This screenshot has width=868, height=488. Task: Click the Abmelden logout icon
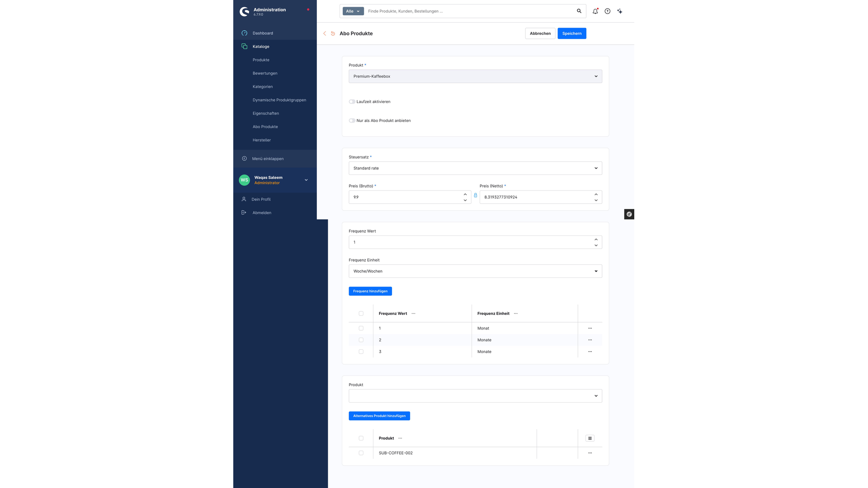pyautogui.click(x=244, y=212)
